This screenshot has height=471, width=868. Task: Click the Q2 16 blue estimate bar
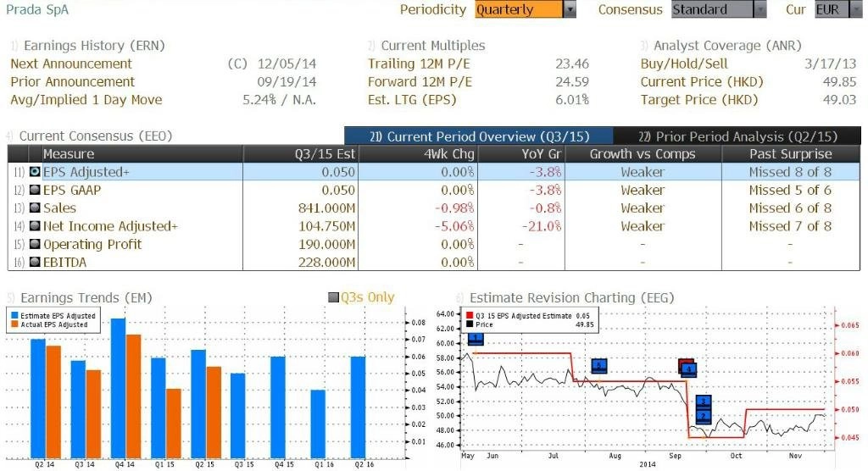click(x=359, y=407)
